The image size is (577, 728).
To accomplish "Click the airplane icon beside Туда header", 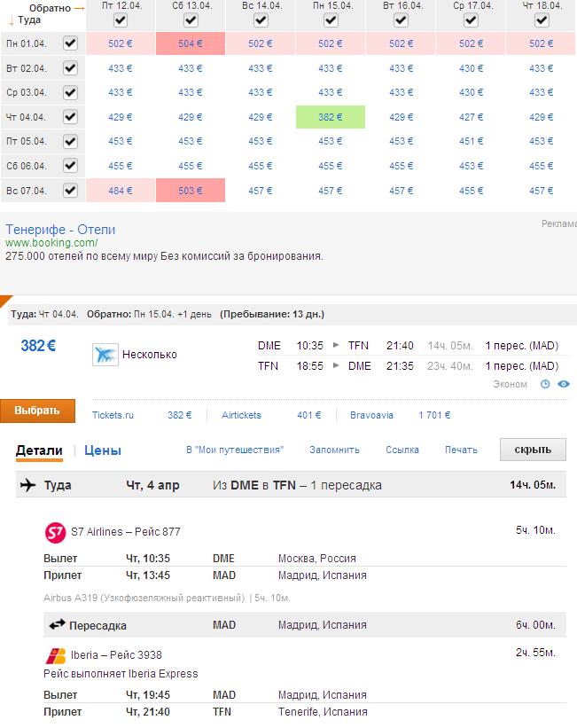I will click(27, 485).
